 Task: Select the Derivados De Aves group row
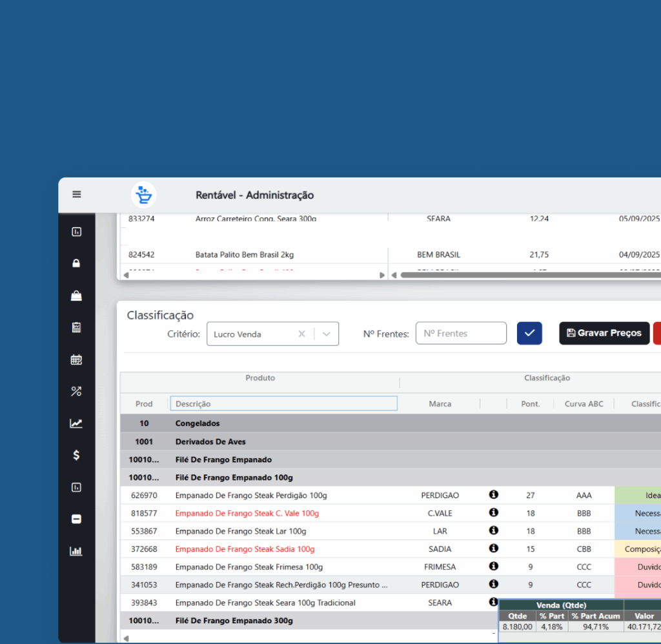[210, 441]
